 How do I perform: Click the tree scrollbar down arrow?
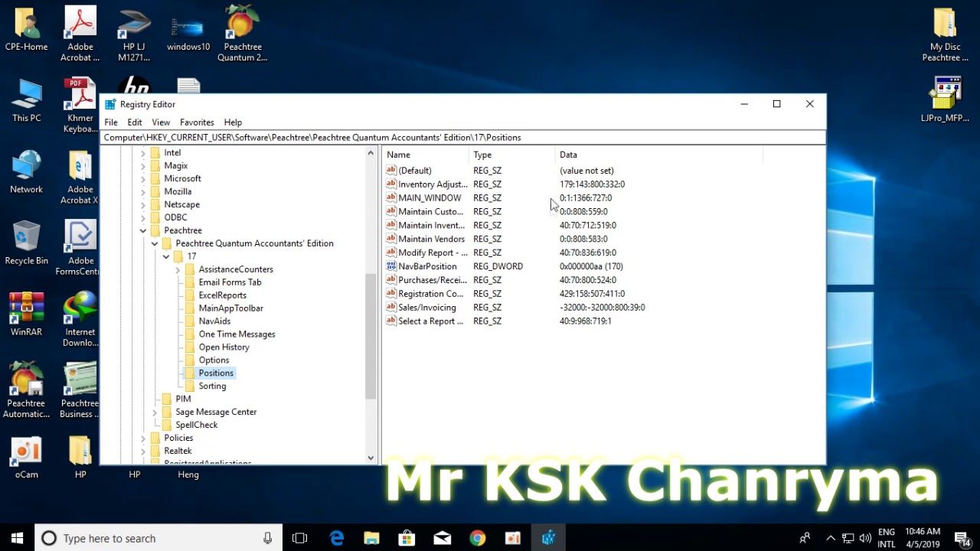tap(371, 458)
